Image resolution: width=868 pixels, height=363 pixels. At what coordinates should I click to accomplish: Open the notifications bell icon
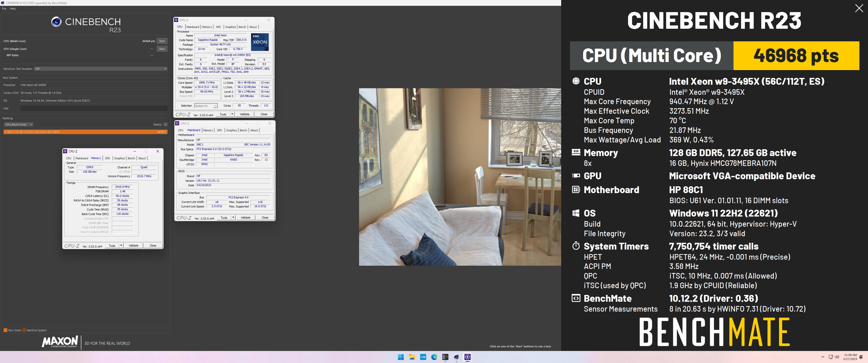[x=861, y=357]
